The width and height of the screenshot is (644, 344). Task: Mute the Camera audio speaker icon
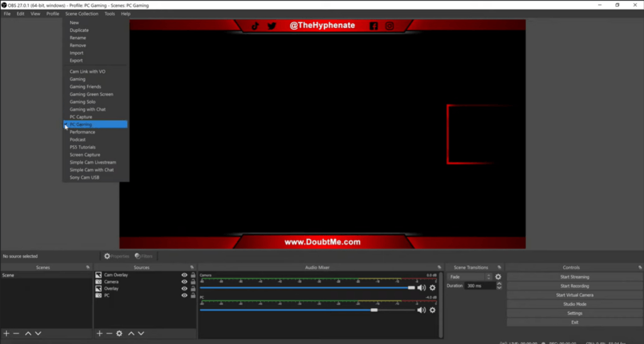421,288
